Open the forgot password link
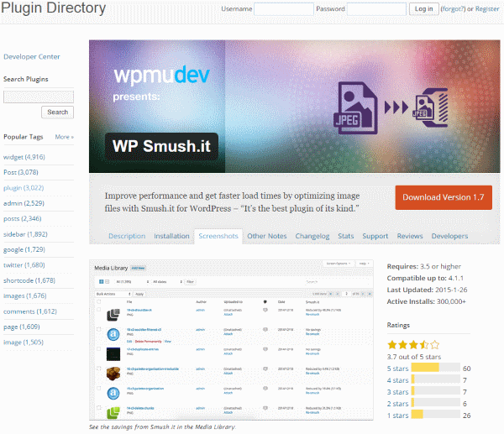 [453, 9]
